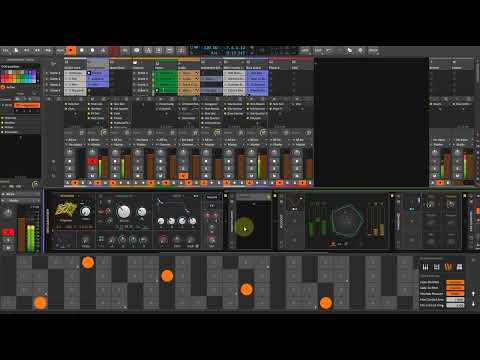The image size is (480, 360).
Task: Toggle the power square on the XY pad device
Action: click(226, 196)
